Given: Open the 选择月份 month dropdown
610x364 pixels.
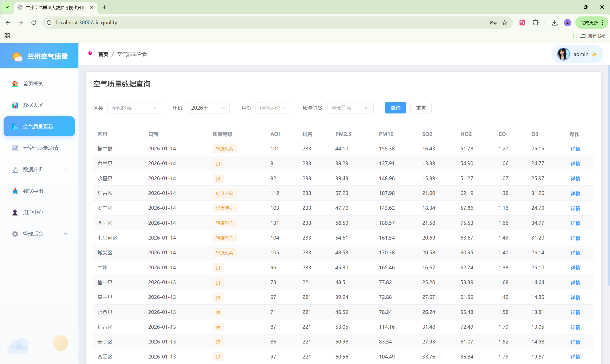Looking at the screenshot, I should 273,108.
